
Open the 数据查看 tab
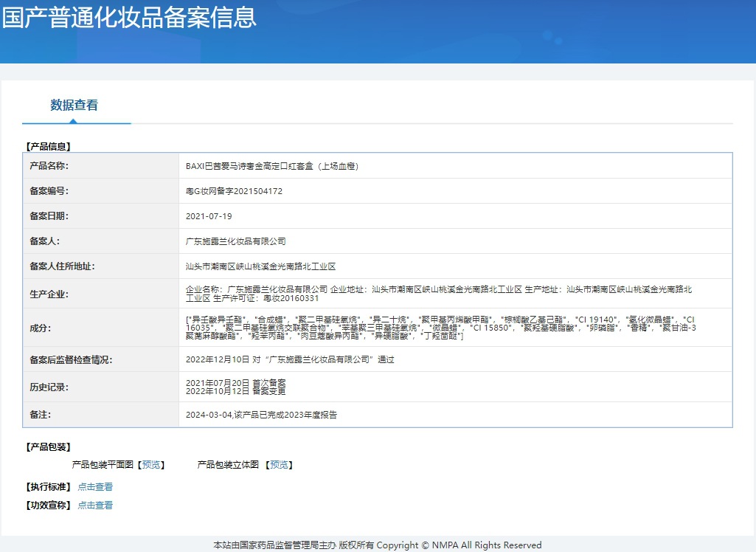(74, 106)
